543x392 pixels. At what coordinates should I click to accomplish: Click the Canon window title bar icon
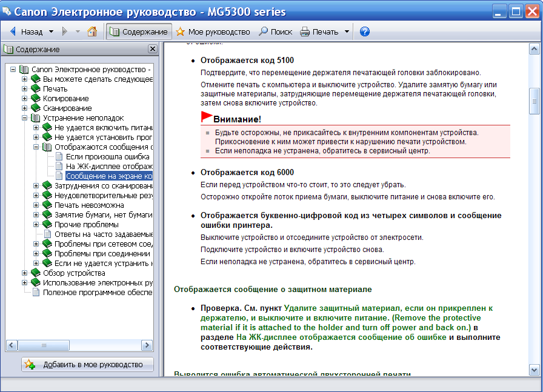[7, 12]
